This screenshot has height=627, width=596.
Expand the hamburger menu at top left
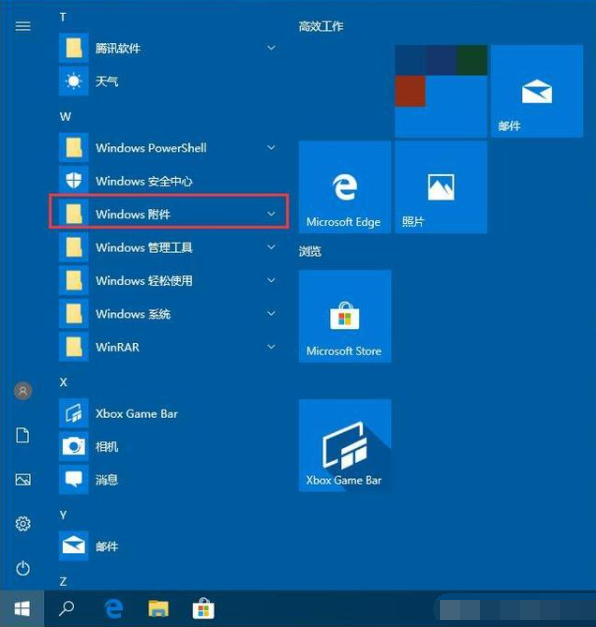click(23, 26)
